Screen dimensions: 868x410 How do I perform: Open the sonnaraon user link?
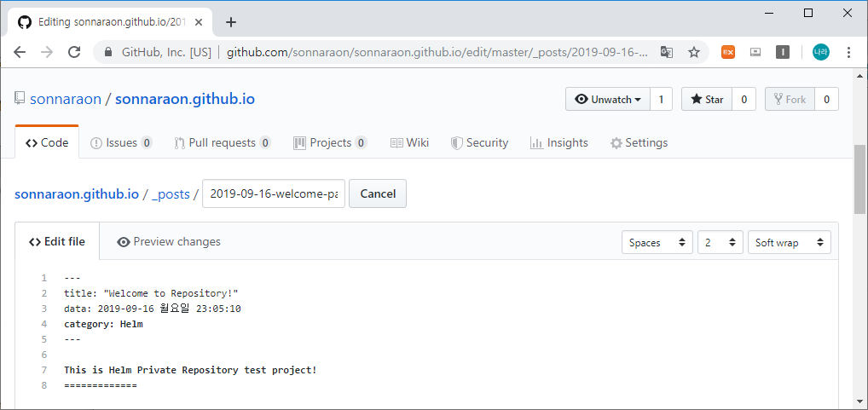[x=66, y=99]
